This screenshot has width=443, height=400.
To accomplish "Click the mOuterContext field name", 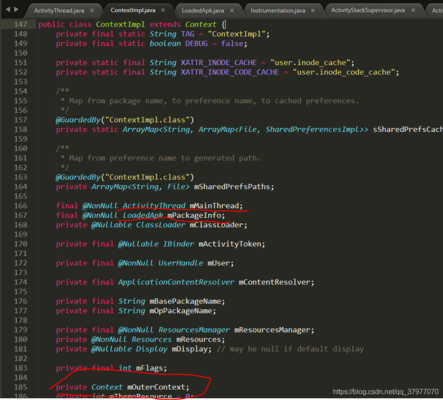I will (x=156, y=387).
